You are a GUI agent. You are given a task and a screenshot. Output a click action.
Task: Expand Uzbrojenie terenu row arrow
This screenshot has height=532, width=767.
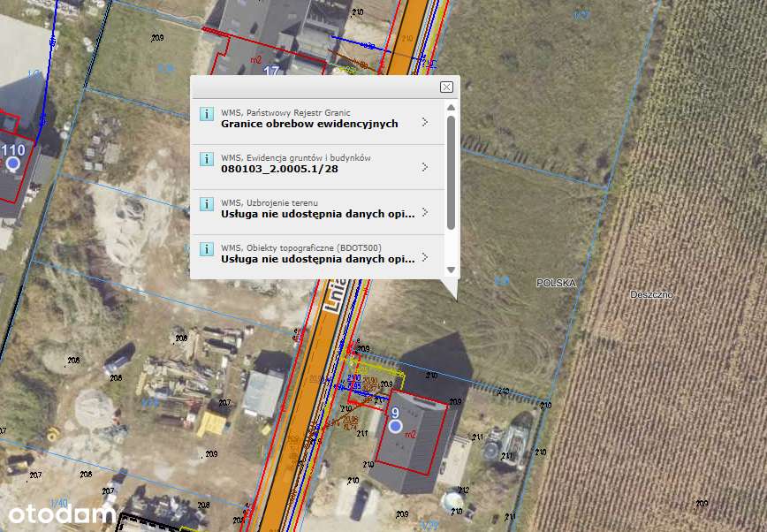coord(424,212)
